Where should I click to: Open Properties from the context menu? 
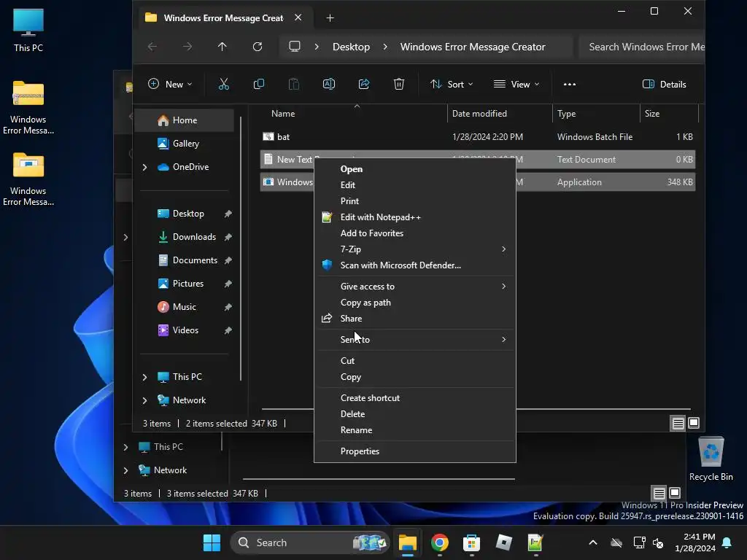tap(414, 451)
